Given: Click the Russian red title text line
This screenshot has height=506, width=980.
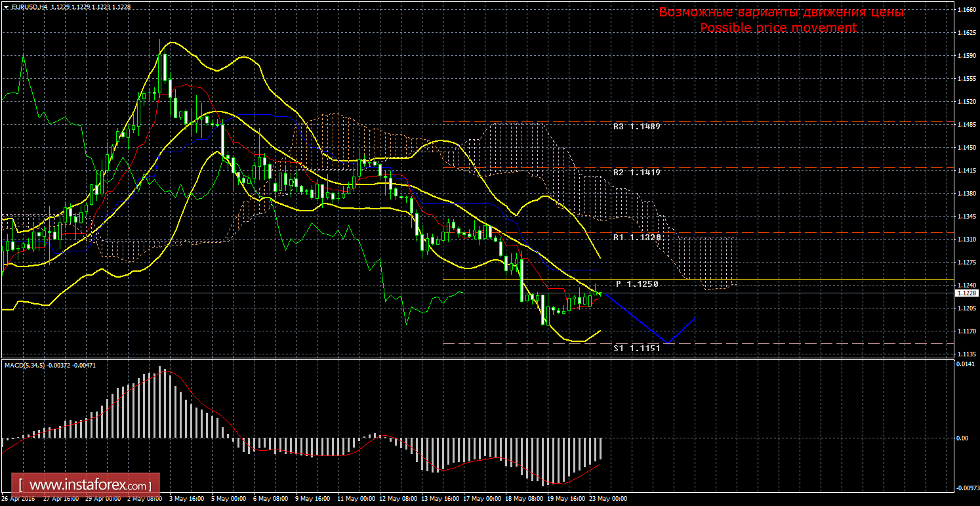Looking at the screenshot, I should point(781,12).
